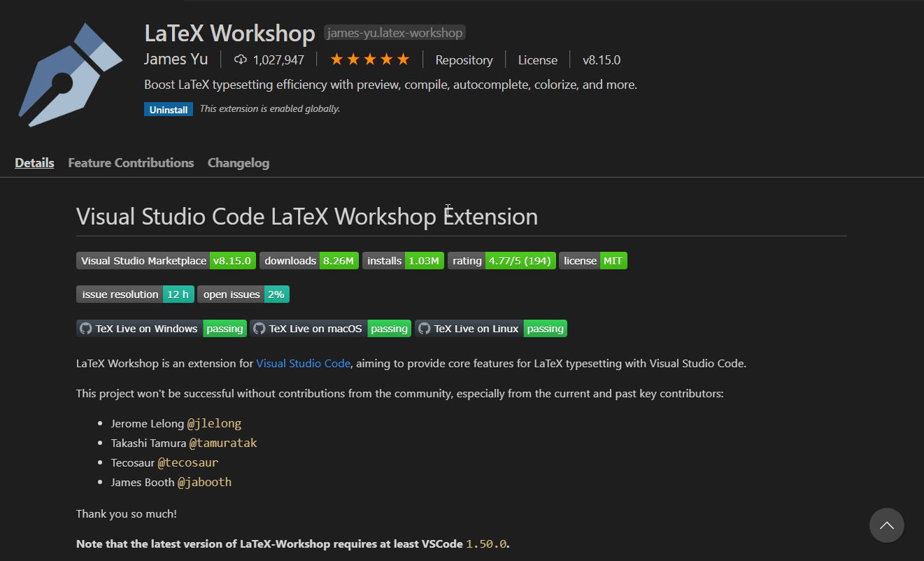The image size is (924, 561).
Task: Click the five-star rating stars
Action: [x=369, y=59]
